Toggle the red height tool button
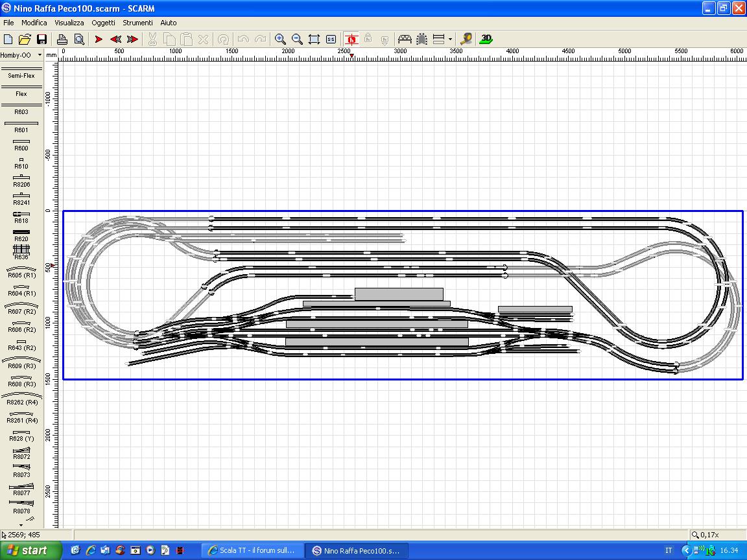This screenshot has width=747, height=560. tap(351, 39)
